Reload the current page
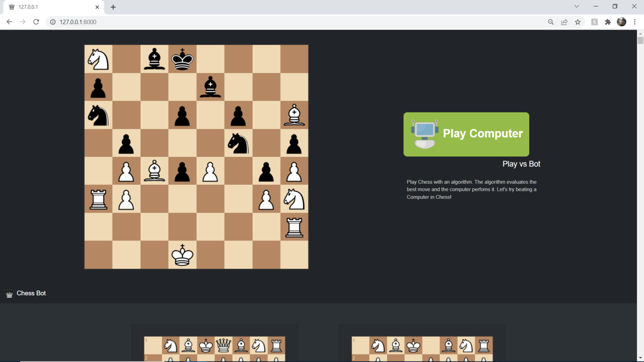This screenshot has height=362, width=644. tap(36, 22)
